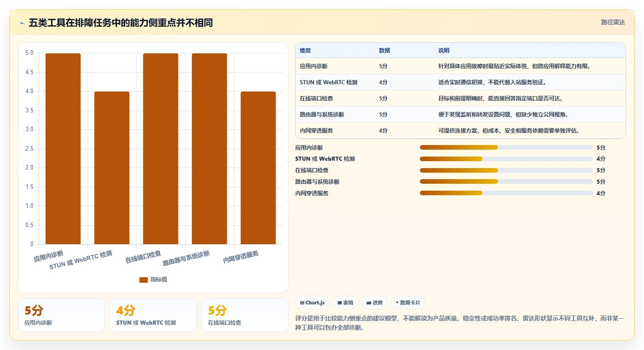Click the STUN 或 WebRTC 检测 progress bar

tap(506, 159)
